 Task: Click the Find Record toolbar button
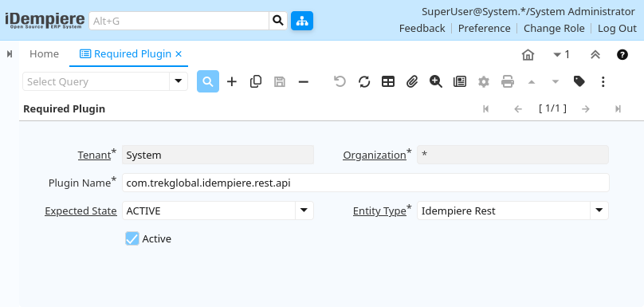coord(208,81)
